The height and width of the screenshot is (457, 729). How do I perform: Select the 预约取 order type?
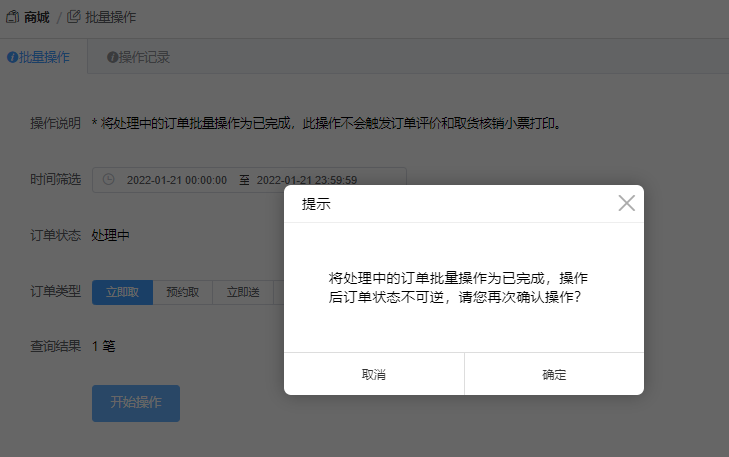[x=183, y=292]
